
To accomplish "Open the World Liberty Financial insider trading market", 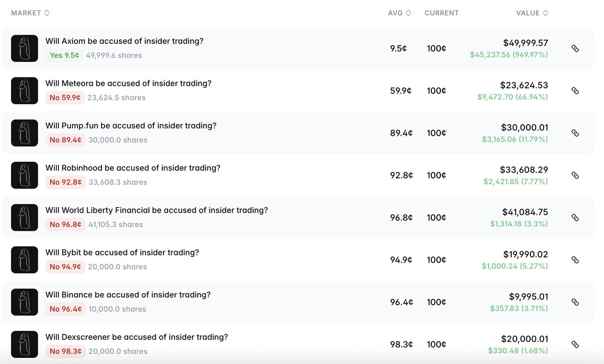I will [157, 210].
